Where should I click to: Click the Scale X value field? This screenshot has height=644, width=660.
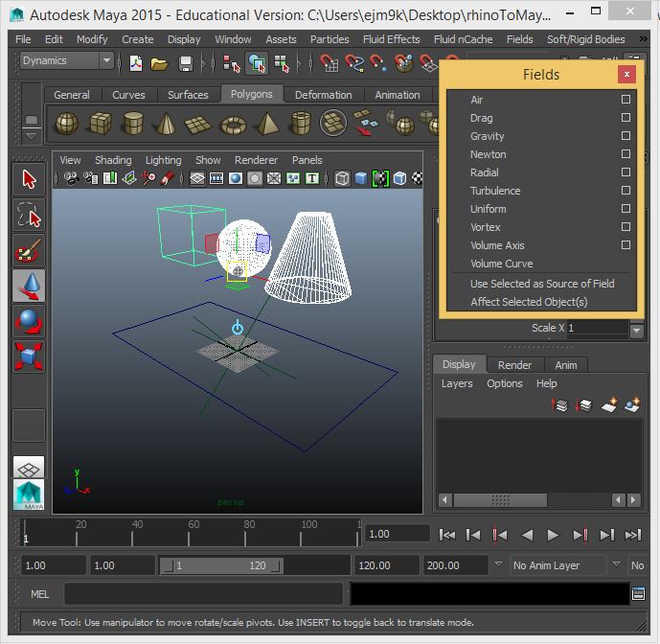tap(598, 328)
